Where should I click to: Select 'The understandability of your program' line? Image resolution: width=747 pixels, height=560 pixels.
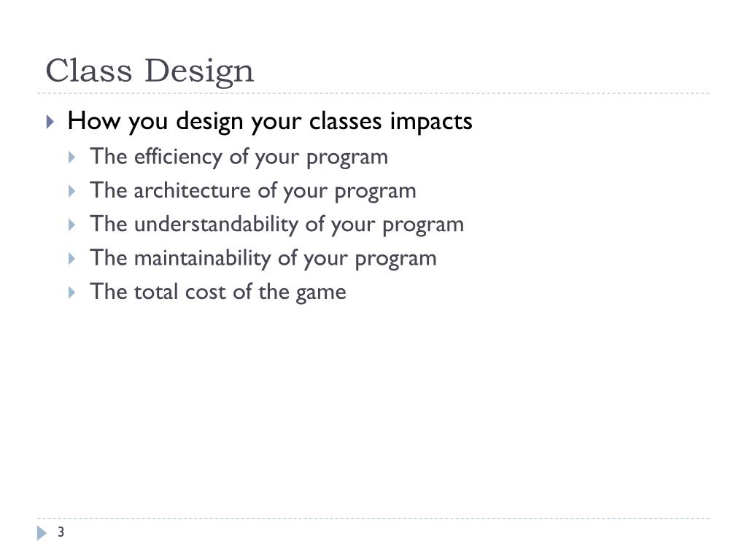tap(276, 225)
